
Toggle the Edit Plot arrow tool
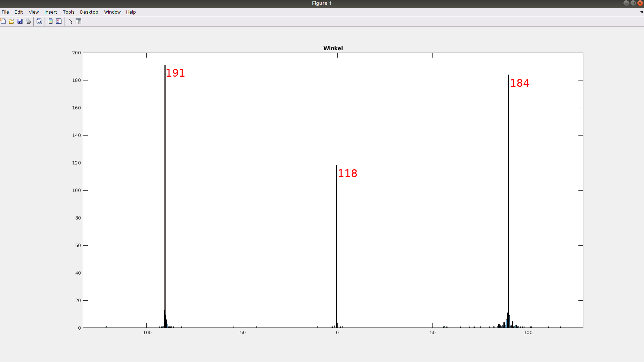point(70,22)
